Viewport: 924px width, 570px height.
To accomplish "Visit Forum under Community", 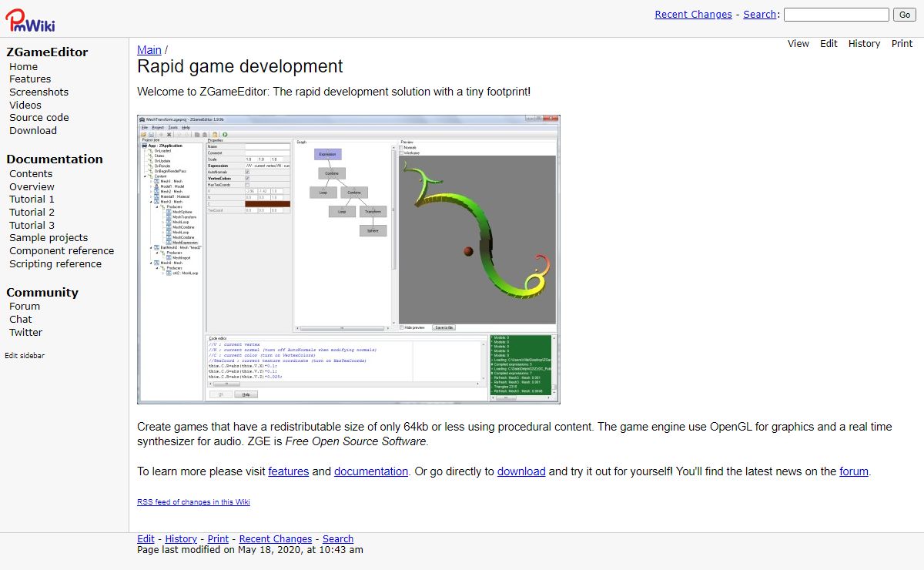I will [25, 307].
